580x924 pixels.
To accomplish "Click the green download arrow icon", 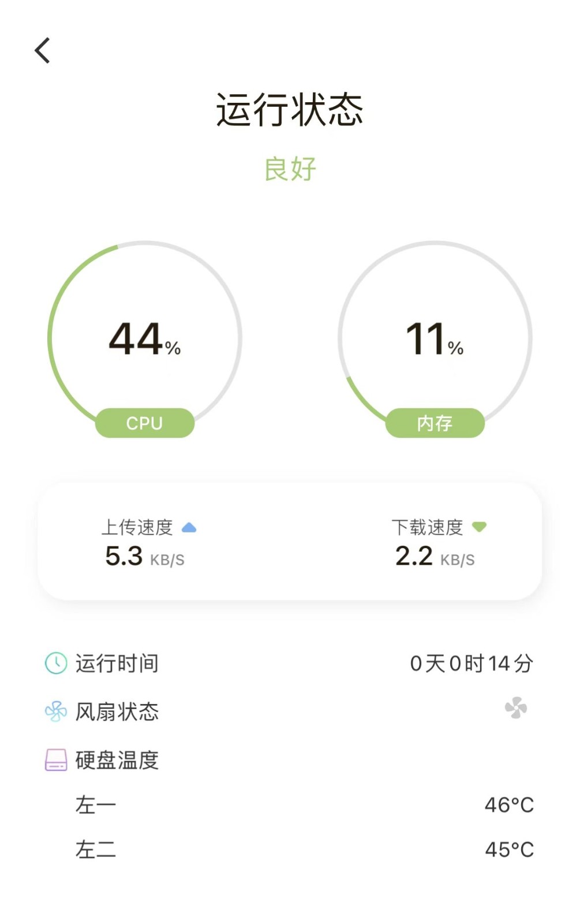I will (480, 527).
